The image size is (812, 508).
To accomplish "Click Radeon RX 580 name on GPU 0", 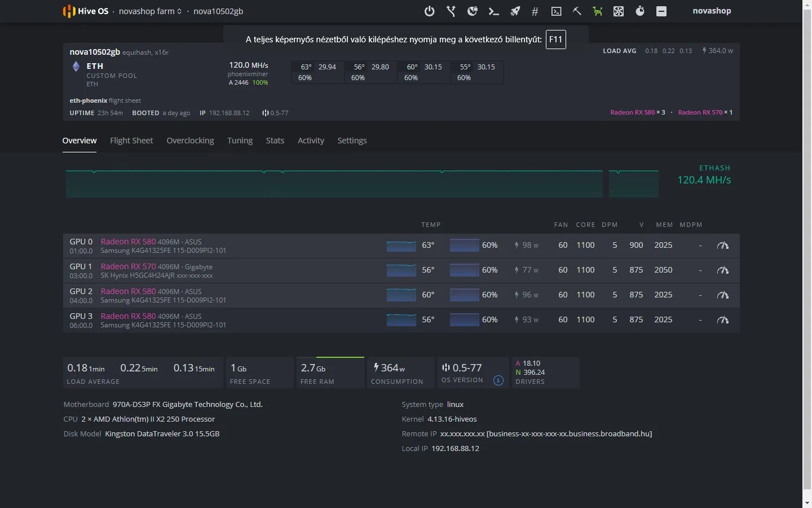I will click(128, 242).
